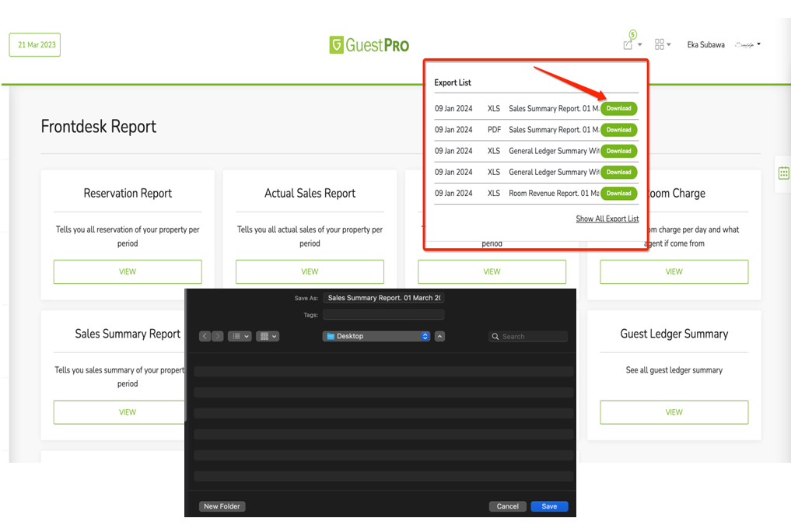
Task: Expand the folder navigation chevron beside Desktop
Action: pos(440,336)
